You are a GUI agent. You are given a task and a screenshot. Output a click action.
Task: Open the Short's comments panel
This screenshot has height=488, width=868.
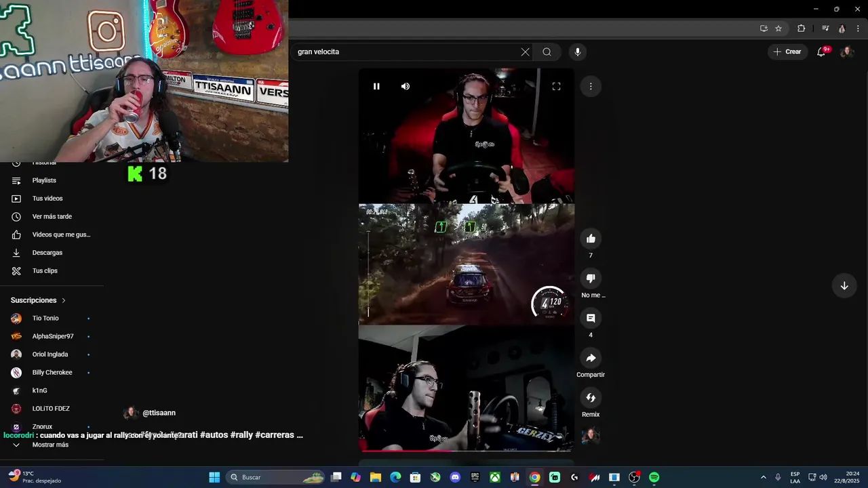[x=591, y=318]
